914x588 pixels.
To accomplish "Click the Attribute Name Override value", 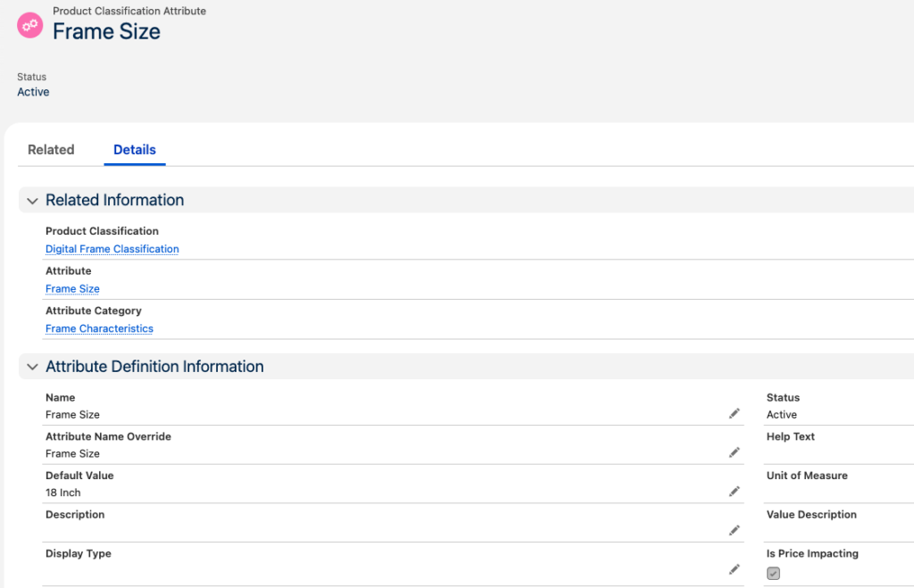I will pyautogui.click(x=72, y=453).
